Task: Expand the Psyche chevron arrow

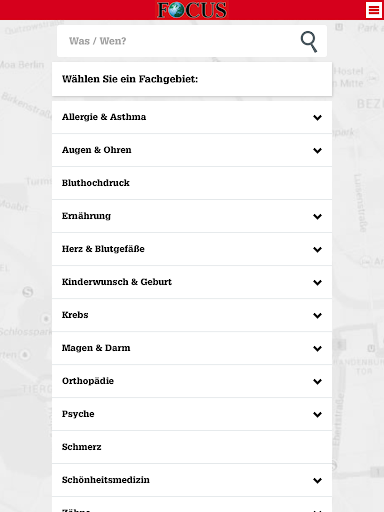Action: pos(317,414)
